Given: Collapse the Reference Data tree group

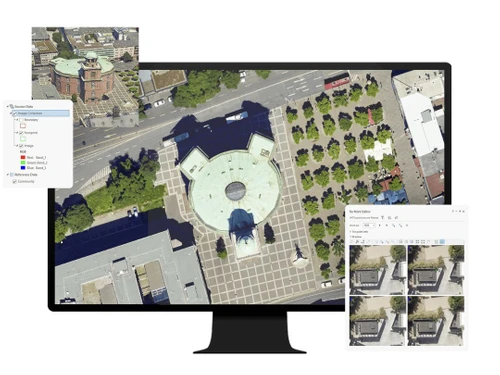Looking at the screenshot, I should 8,175.
